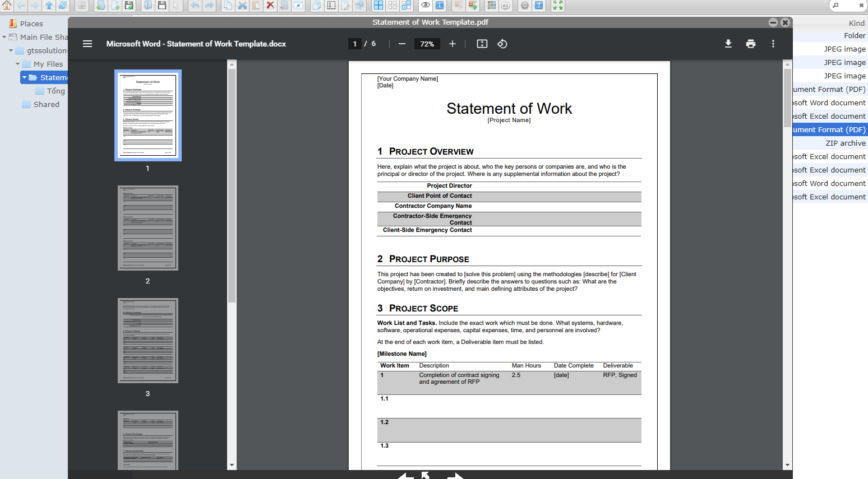Show file info for selection
Viewport: 868px width, 479px height.
pyautogui.click(x=440, y=6)
